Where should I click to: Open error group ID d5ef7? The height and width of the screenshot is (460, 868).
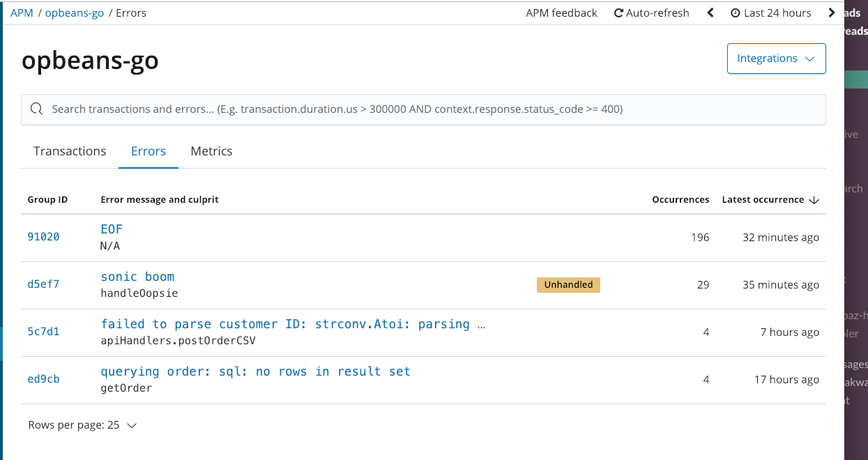pos(43,284)
